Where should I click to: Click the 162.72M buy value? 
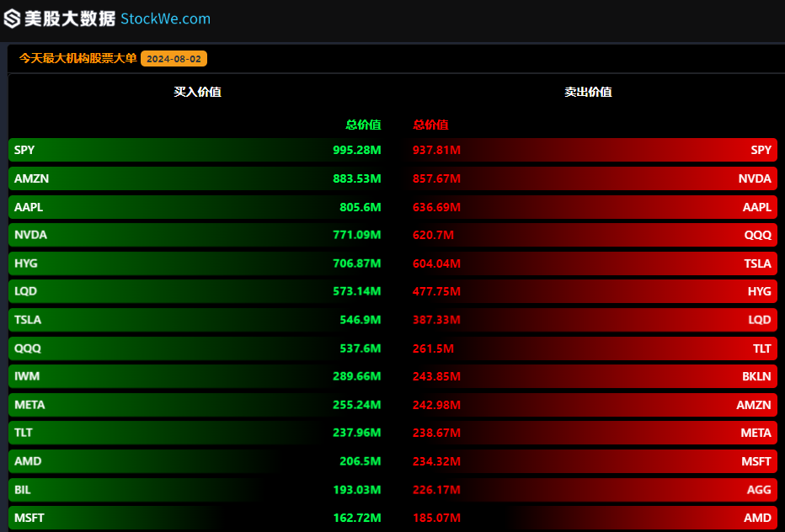click(357, 518)
